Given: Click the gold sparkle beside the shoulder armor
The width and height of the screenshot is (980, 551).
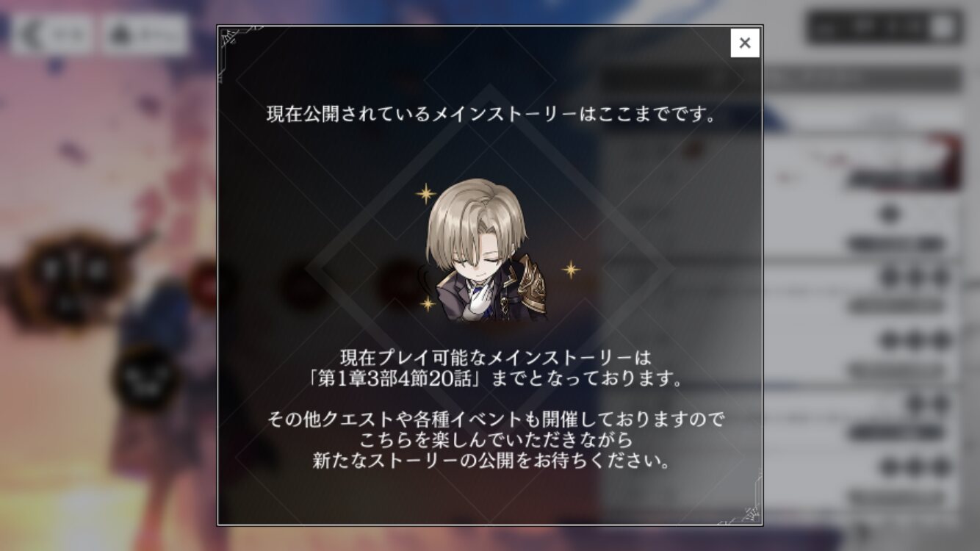Looking at the screenshot, I should 571,270.
